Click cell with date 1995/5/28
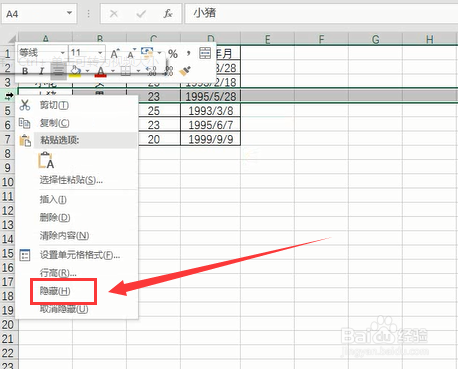This screenshot has height=369, width=458. 210,96
